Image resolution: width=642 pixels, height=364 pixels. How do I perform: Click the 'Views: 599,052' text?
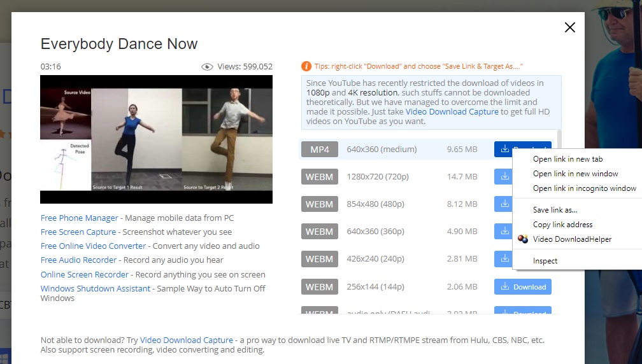(245, 67)
